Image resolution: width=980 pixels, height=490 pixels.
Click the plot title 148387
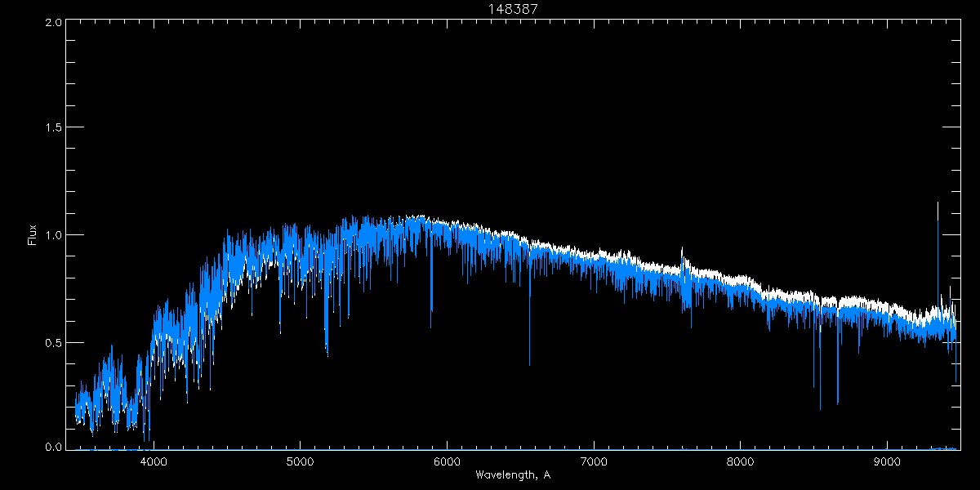[512, 8]
